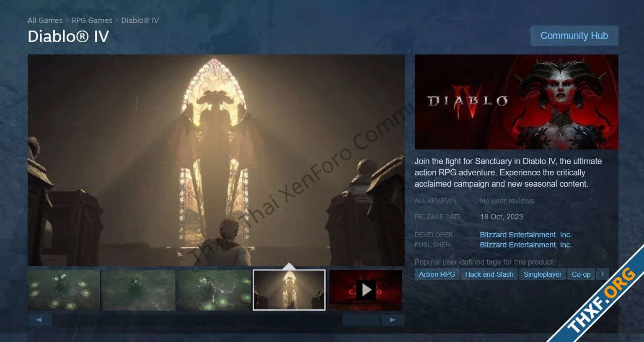Screen dimensions: 644x342
Task: Click the thumbnail strip scrollbar handle
Action: tap(361, 320)
